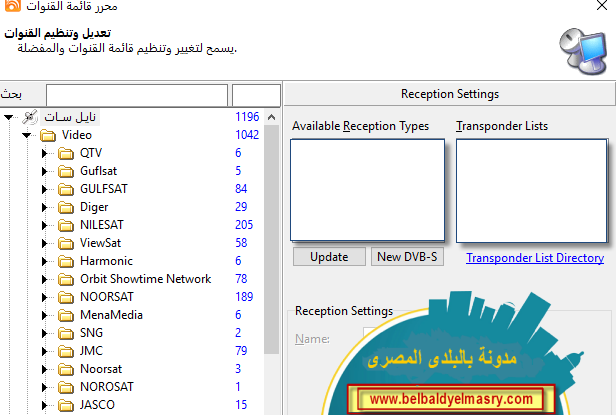616x415 pixels.
Task: Click the wide search text field next to بحث
Action: click(x=137, y=95)
